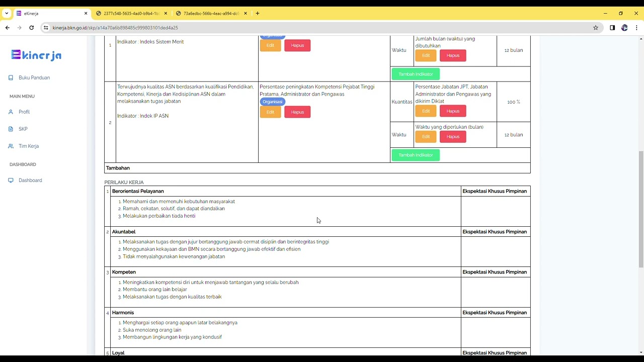Open the browser side panel icon
Viewport: 644px width, 362px height.
612,28
